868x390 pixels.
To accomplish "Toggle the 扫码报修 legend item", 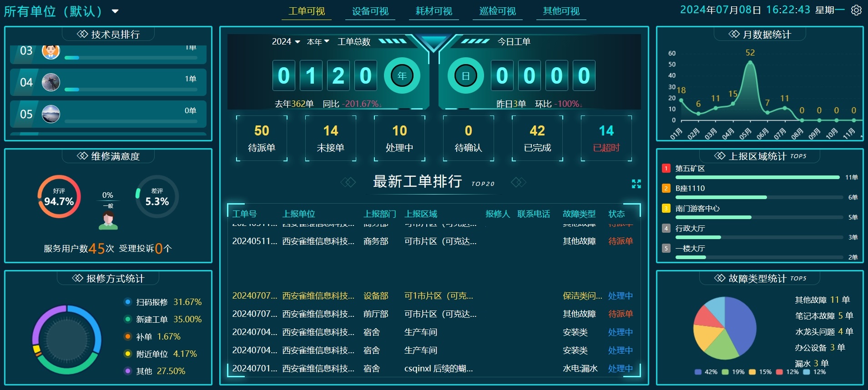I will 152,302.
